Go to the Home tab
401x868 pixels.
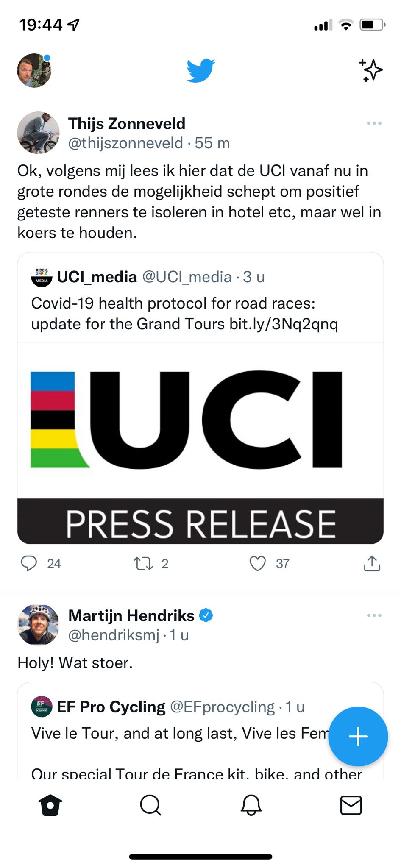point(50,805)
